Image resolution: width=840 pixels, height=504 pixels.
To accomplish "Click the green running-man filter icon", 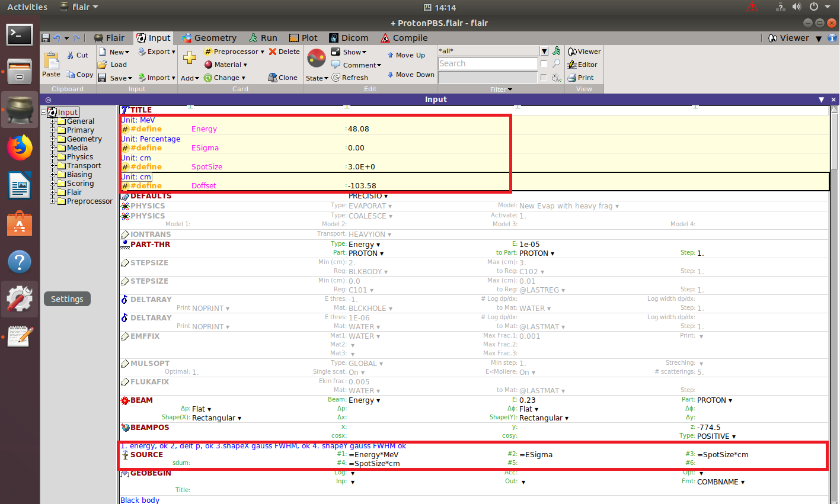I will [x=557, y=51].
